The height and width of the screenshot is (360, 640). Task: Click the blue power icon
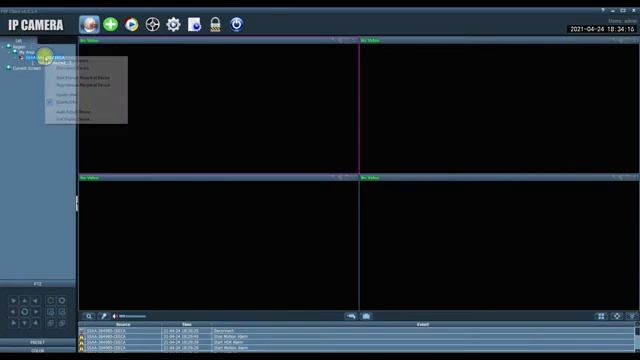[236, 24]
